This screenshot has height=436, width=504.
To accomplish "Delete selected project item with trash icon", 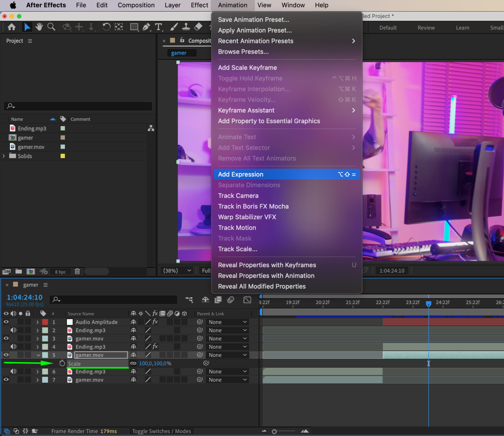I will click(x=77, y=271).
